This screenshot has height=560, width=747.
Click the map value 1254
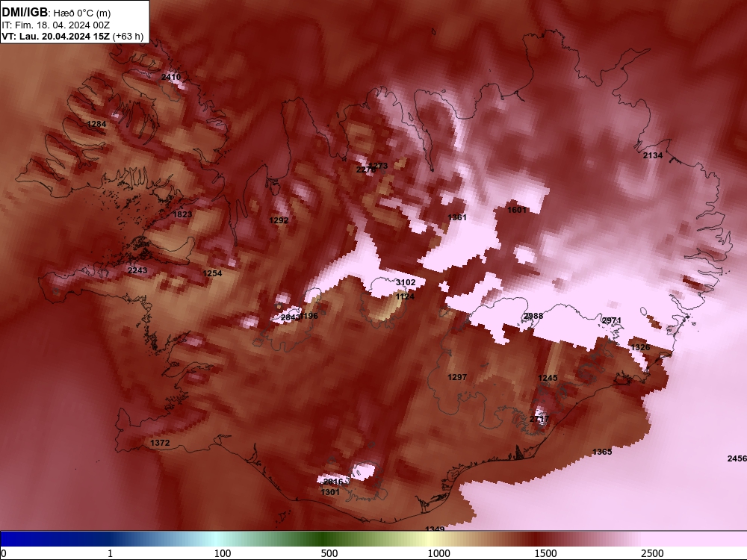click(x=212, y=273)
